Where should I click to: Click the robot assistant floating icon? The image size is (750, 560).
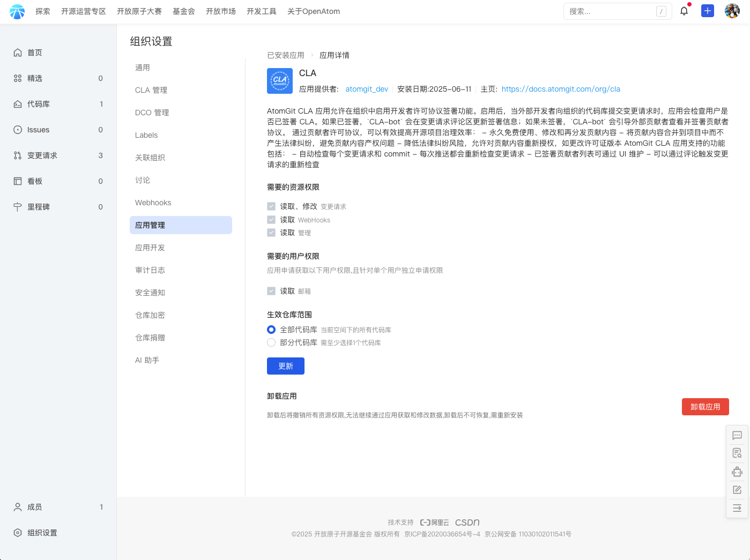(737, 472)
